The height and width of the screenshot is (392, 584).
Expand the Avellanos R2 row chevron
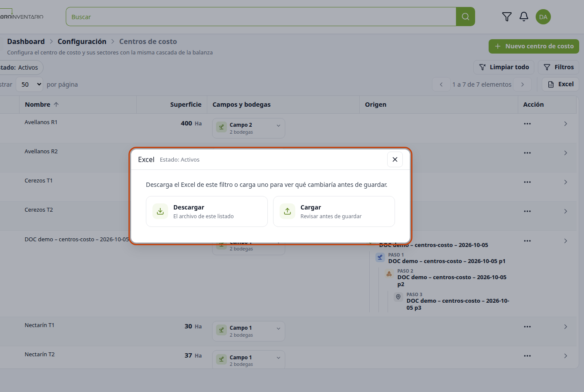565,153
